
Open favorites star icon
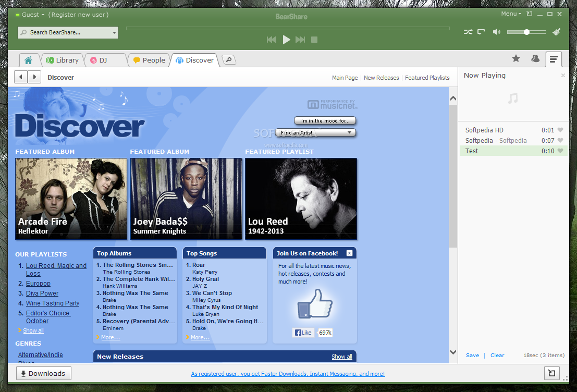[x=516, y=58]
